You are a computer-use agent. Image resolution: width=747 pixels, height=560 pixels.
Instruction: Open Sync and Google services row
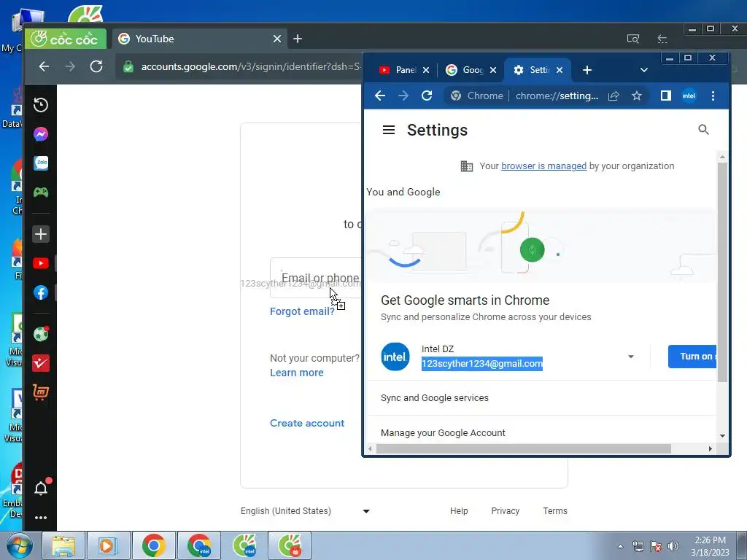point(541,398)
